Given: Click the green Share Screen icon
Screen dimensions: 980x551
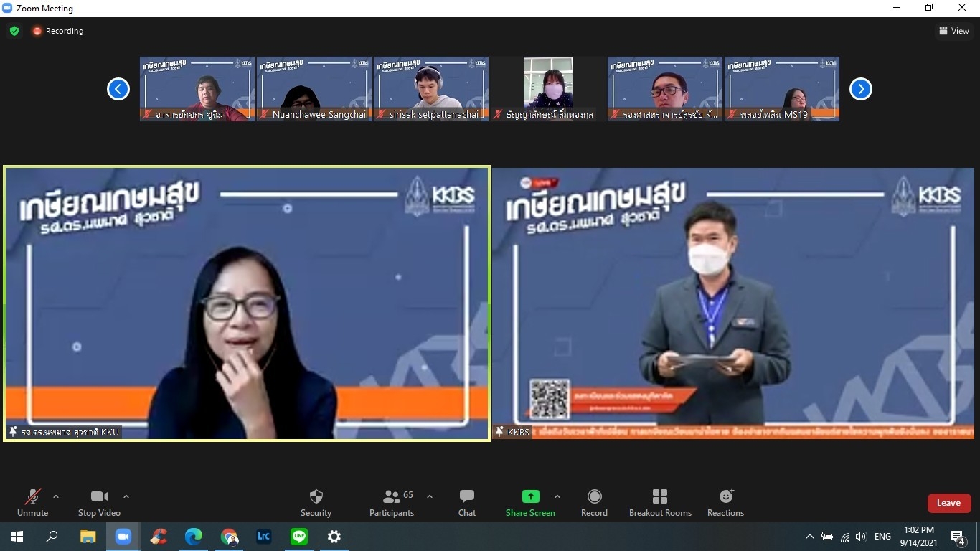Looking at the screenshot, I should (530, 496).
